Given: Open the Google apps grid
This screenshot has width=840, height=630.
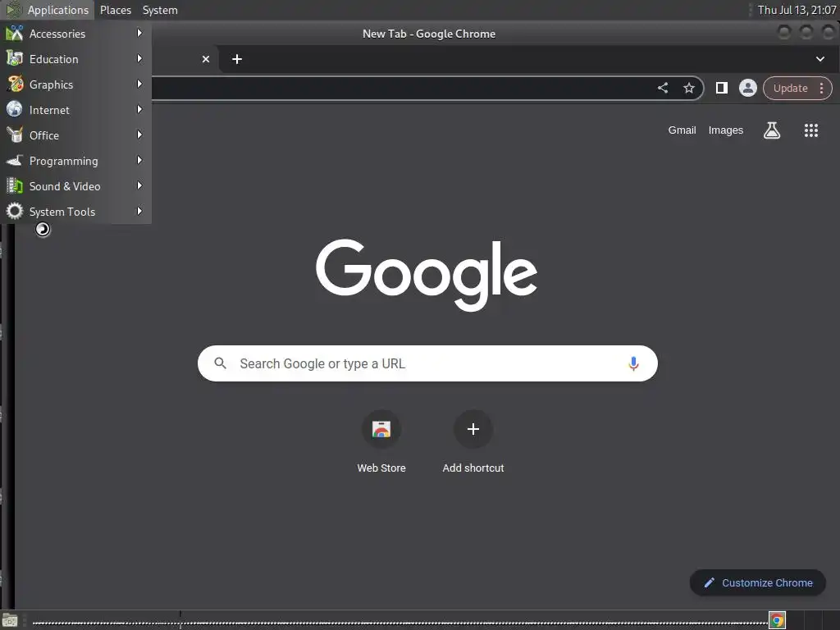Looking at the screenshot, I should 811,130.
